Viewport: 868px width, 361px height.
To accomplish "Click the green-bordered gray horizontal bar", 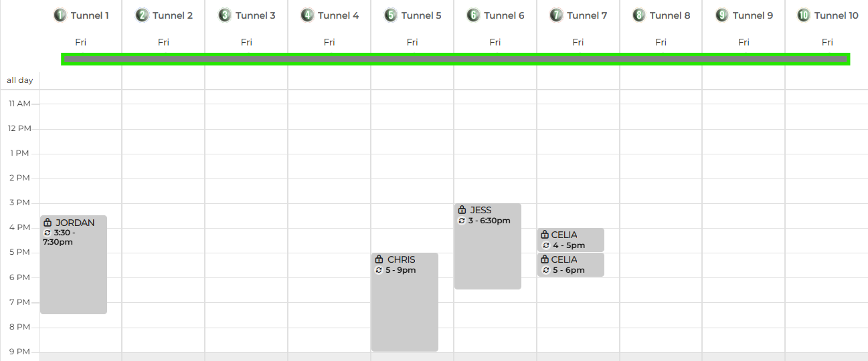I will [x=455, y=59].
